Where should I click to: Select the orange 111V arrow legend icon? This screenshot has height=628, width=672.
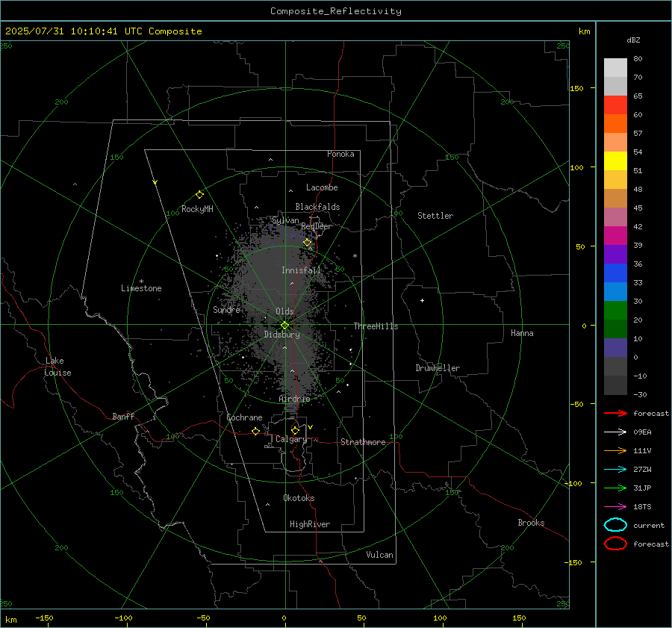coord(615,450)
